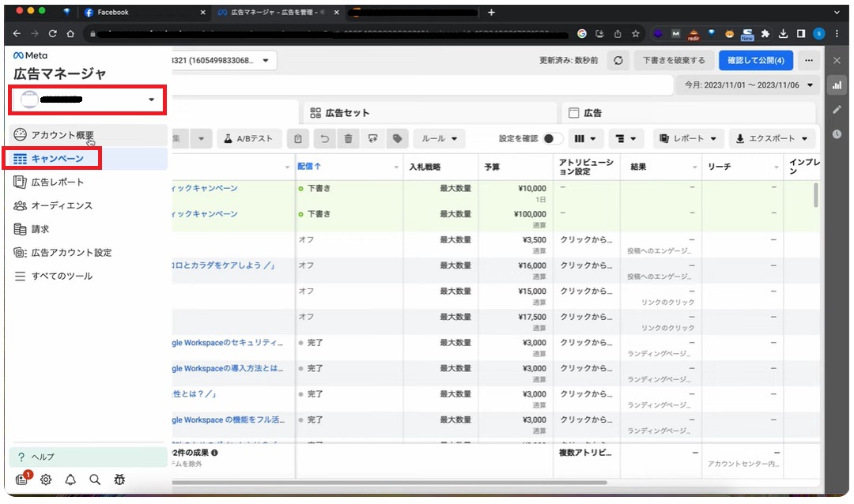Open the date range selector 今月
Screen dimensions: 854x504
(x=747, y=85)
